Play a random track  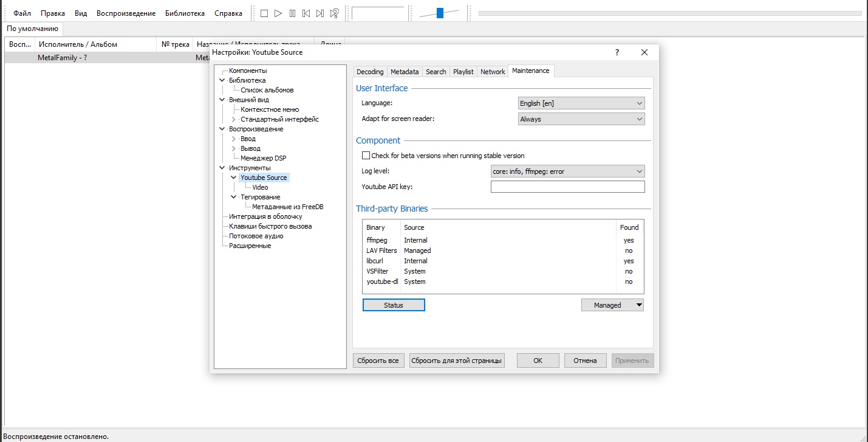334,13
